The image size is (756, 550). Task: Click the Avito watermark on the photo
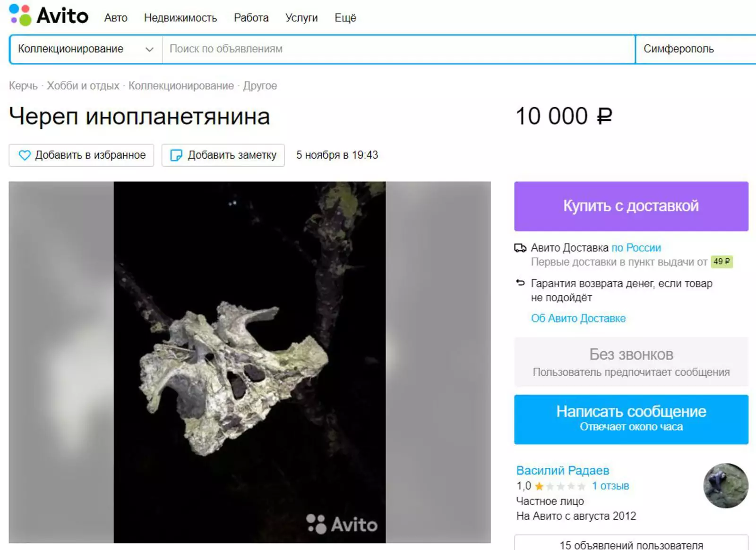341,523
